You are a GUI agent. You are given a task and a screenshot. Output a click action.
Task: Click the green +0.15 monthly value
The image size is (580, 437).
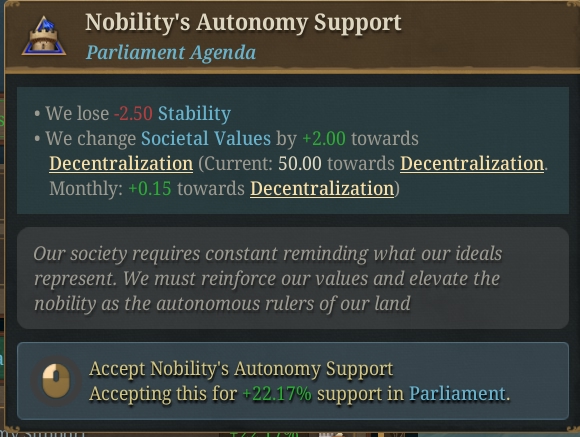tap(150, 189)
